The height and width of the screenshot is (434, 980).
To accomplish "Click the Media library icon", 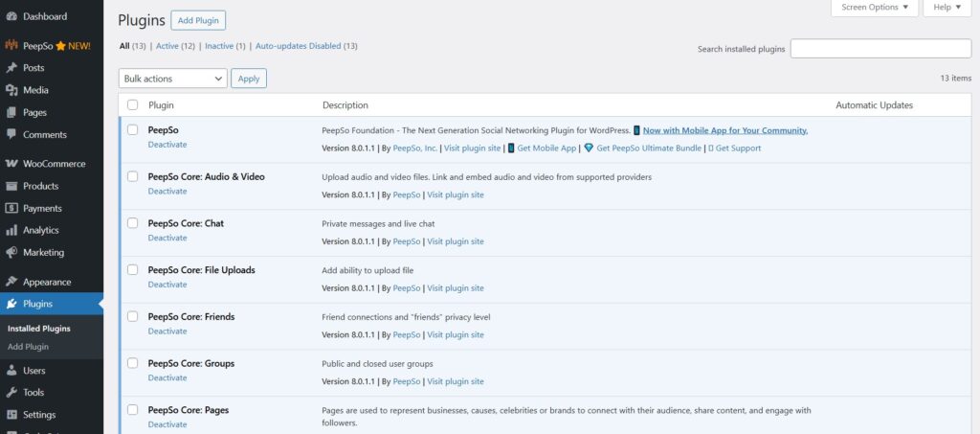I will point(11,90).
